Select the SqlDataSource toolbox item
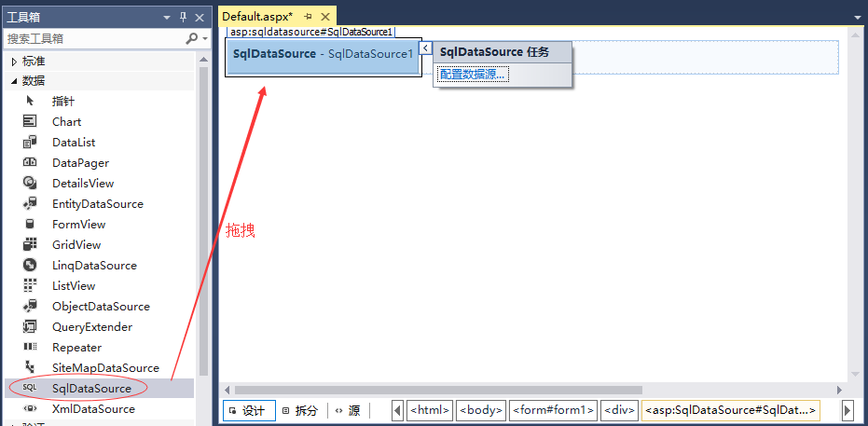Image resolution: width=868 pixels, height=426 pixels. 91,388
